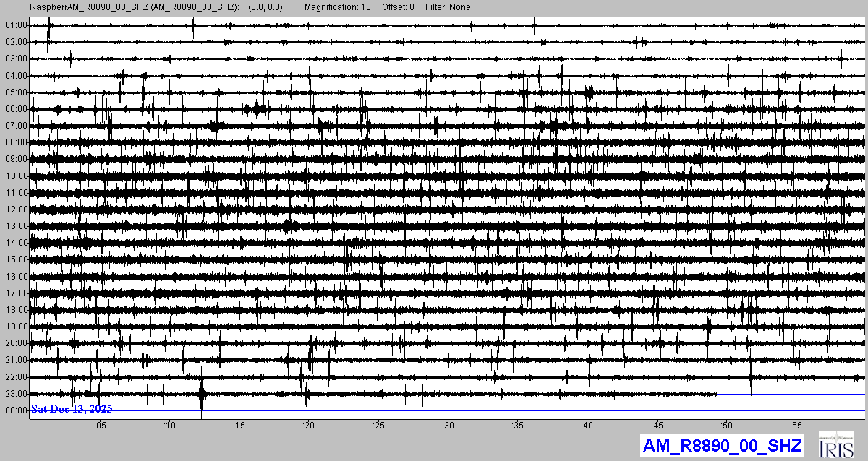The height and width of the screenshot is (461, 868).
Task: Click the 00:00 hour row label
Action: point(15,410)
